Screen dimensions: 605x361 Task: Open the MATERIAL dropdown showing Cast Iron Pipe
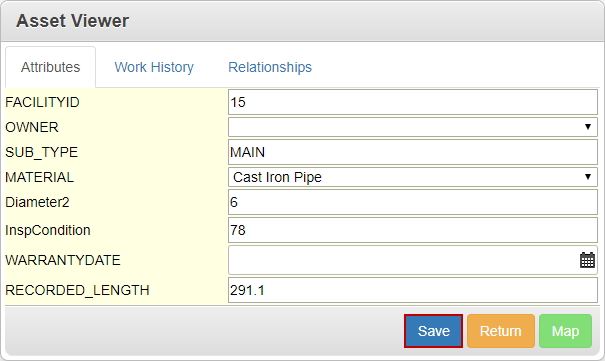pos(413,177)
